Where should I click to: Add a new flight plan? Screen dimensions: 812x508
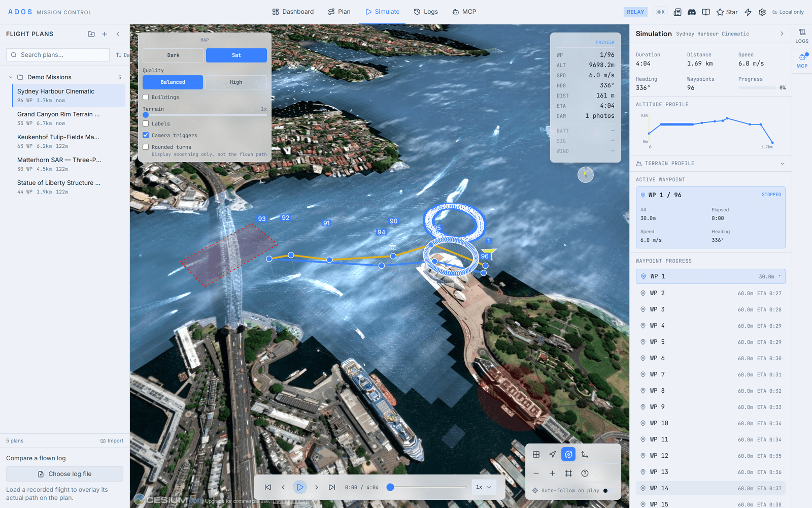tap(105, 34)
